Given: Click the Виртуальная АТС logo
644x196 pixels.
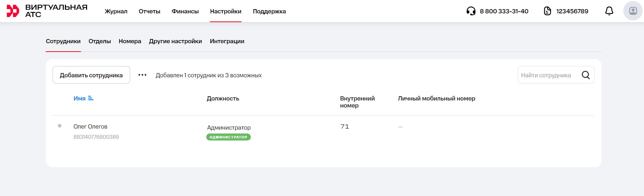Looking at the screenshot, I should pyautogui.click(x=47, y=11).
